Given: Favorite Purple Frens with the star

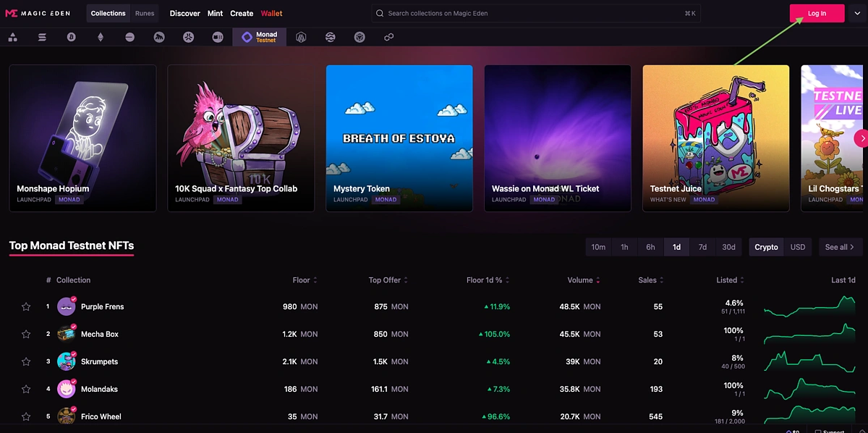Looking at the screenshot, I should [26, 306].
